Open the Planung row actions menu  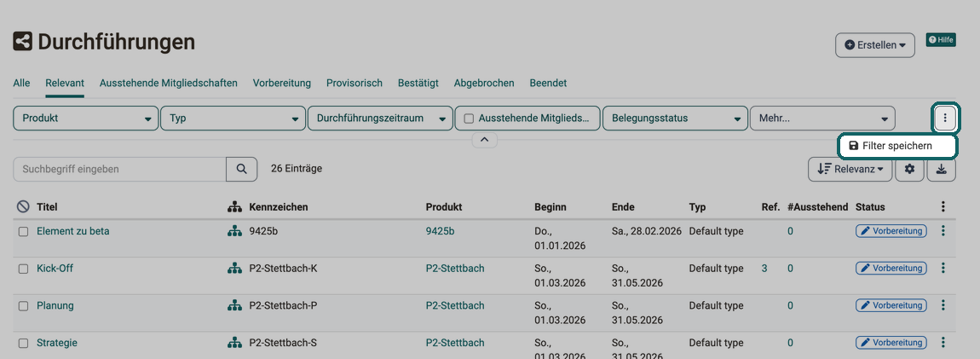coord(943,306)
